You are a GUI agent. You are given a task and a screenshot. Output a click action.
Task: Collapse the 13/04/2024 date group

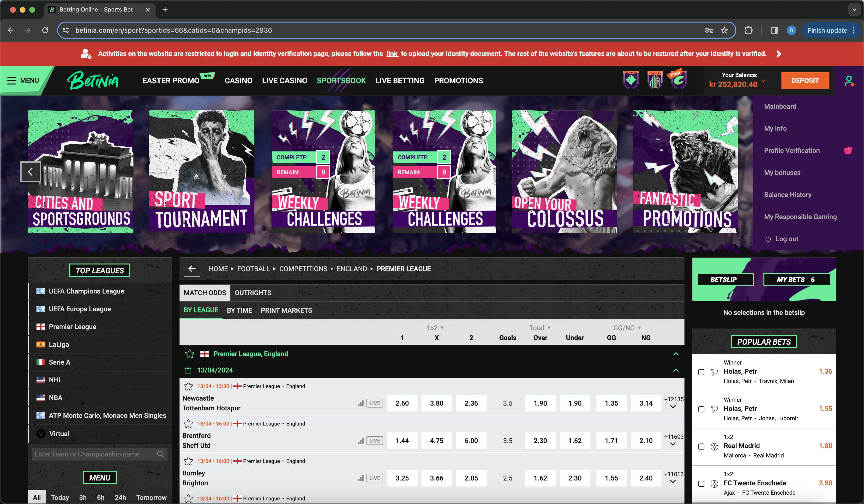676,370
